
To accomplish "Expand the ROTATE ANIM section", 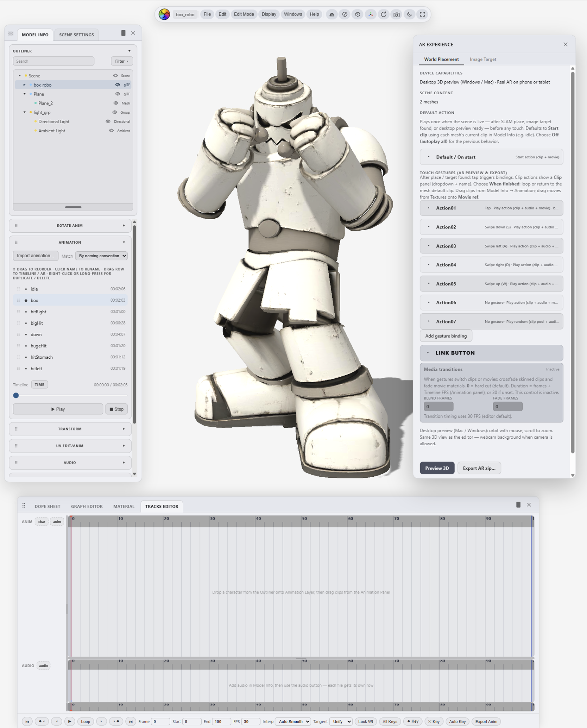I will [70, 226].
